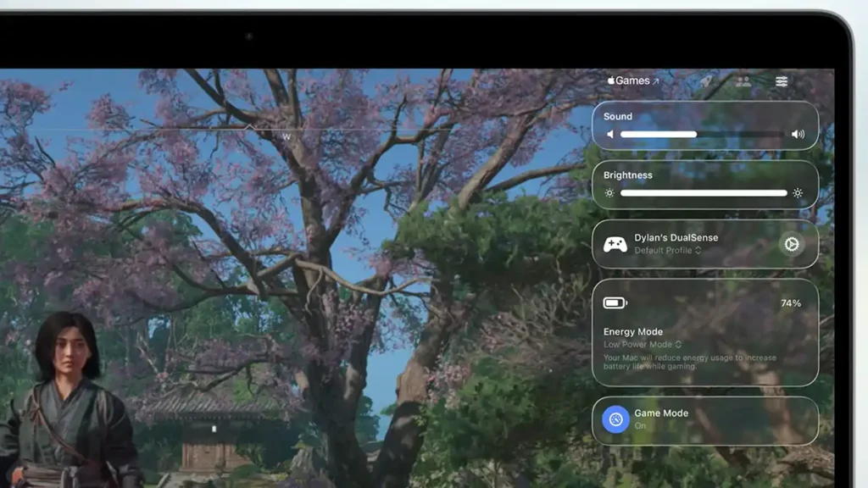Viewport: 868px width, 488px height.
Task: Select the settings sliders tab icon
Action: click(782, 81)
